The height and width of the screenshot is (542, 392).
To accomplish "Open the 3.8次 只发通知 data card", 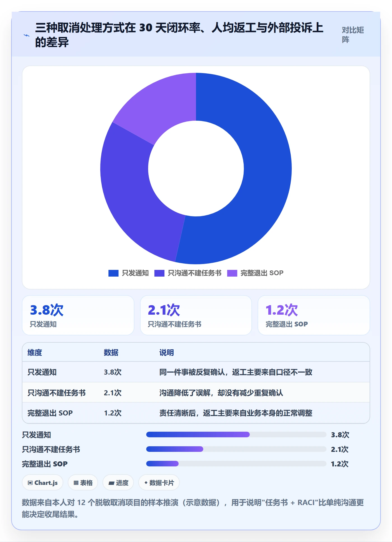I will 78,315.
